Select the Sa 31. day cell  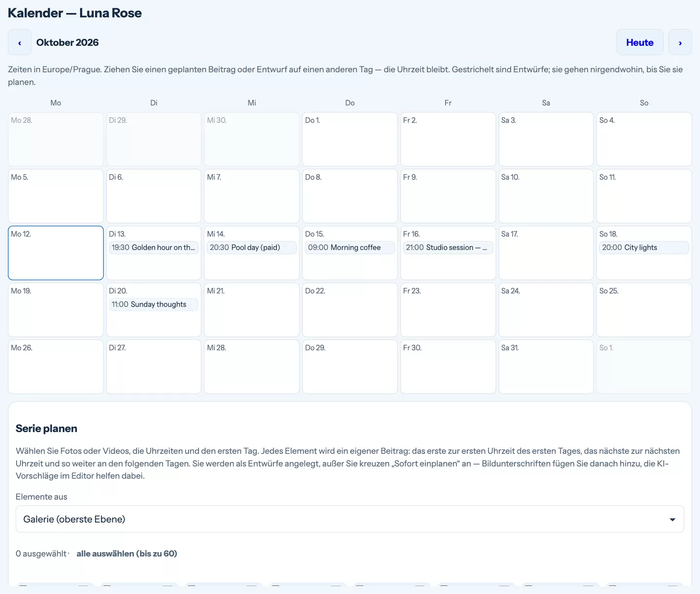(x=546, y=367)
